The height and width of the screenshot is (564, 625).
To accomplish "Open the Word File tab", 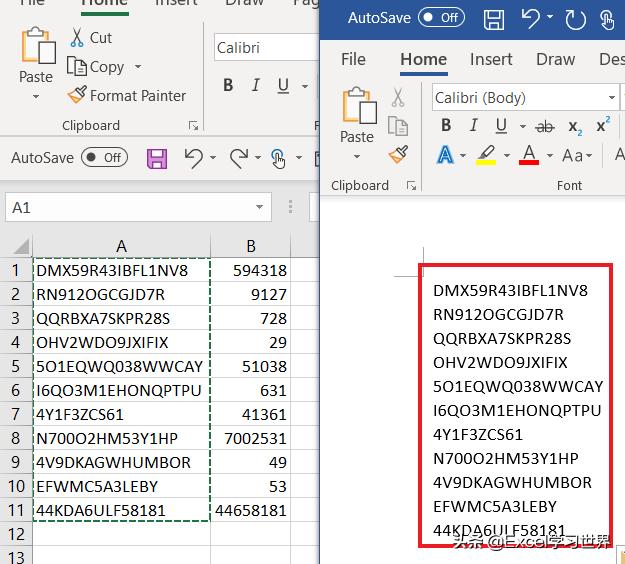I will pos(353,59).
